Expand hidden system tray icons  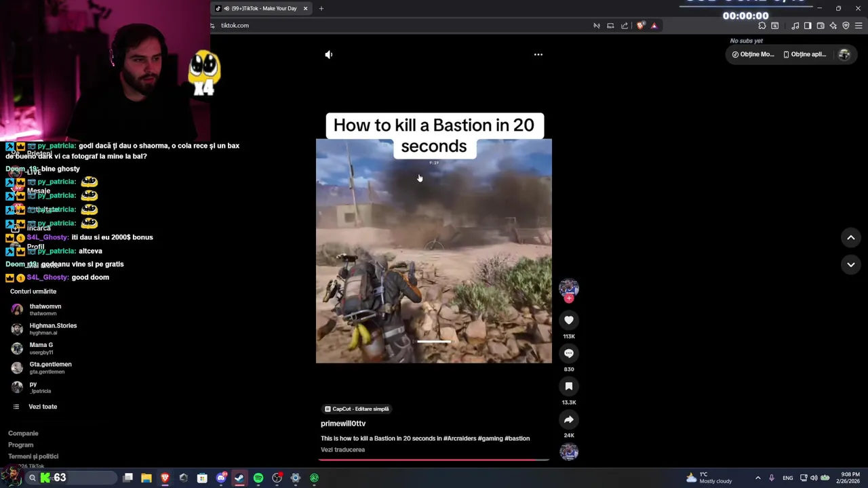758,478
